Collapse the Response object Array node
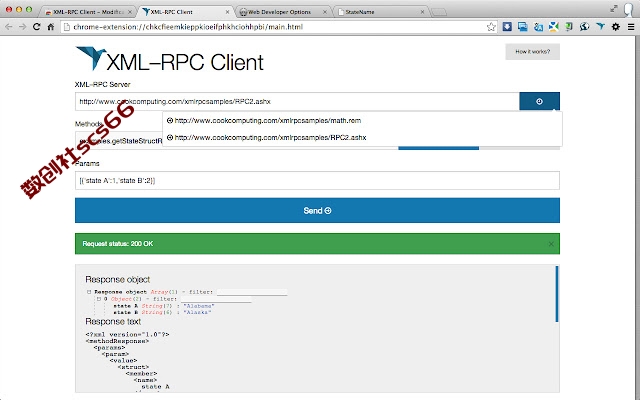Screen dimensions: 640x400 pos(89,292)
